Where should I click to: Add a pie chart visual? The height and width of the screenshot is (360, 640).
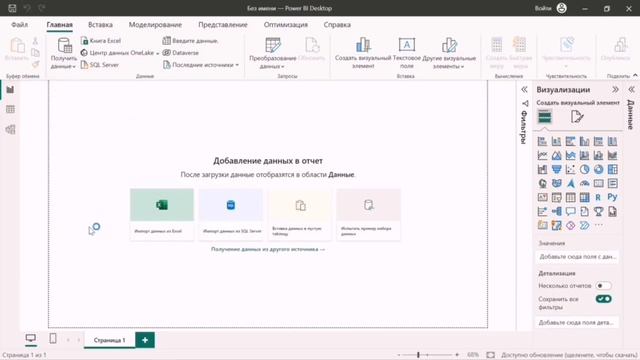pos(584,169)
